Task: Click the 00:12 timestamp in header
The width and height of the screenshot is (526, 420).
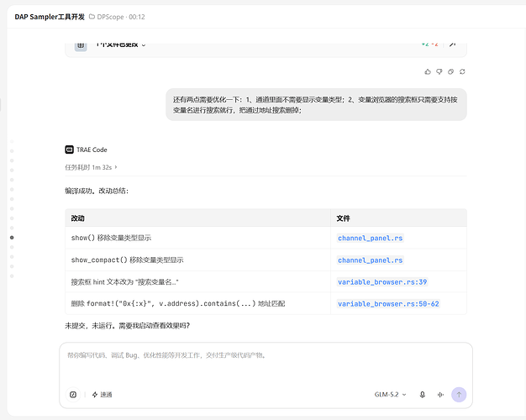Action: pos(137,17)
